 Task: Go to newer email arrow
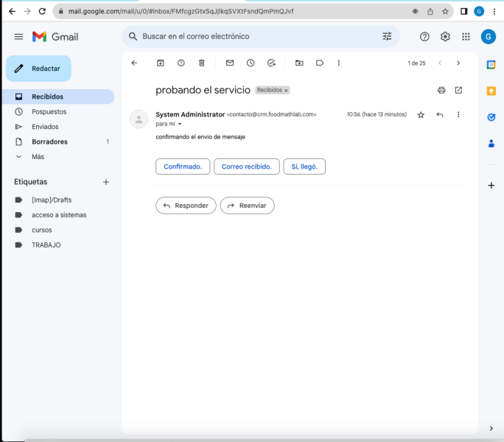(x=440, y=63)
